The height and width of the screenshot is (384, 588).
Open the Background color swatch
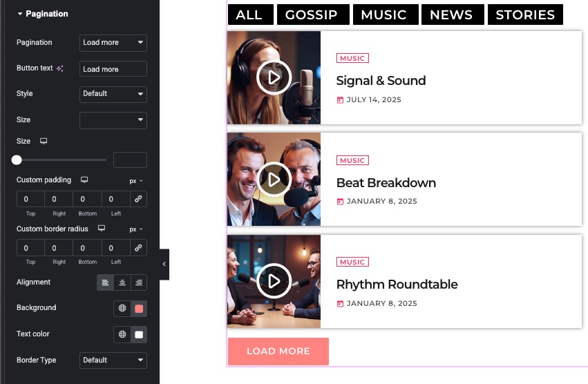(x=139, y=308)
